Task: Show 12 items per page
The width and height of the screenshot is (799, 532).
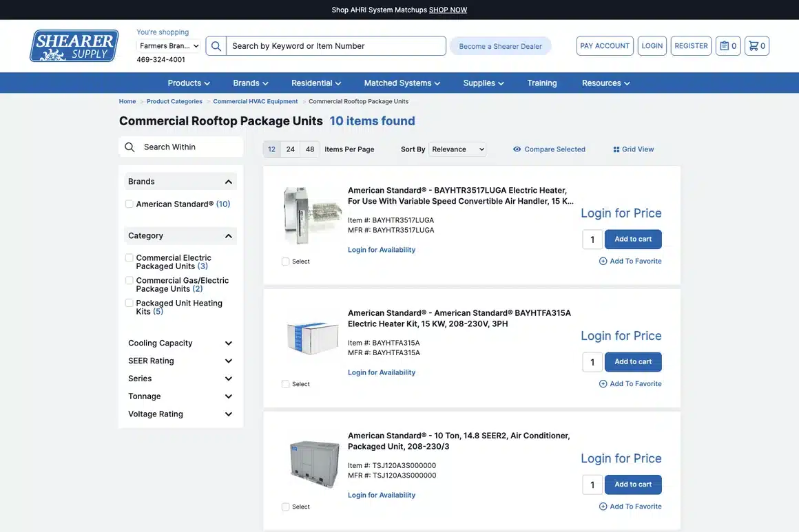Action: pyautogui.click(x=271, y=149)
